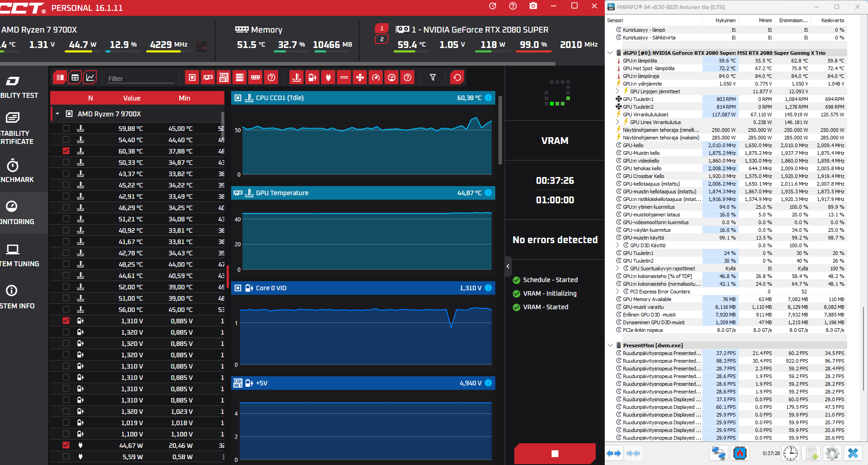Expand GPU Lines Virrankulutus row in HWiNFO
This screenshot has height=465, width=868.
(x=618, y=122)
